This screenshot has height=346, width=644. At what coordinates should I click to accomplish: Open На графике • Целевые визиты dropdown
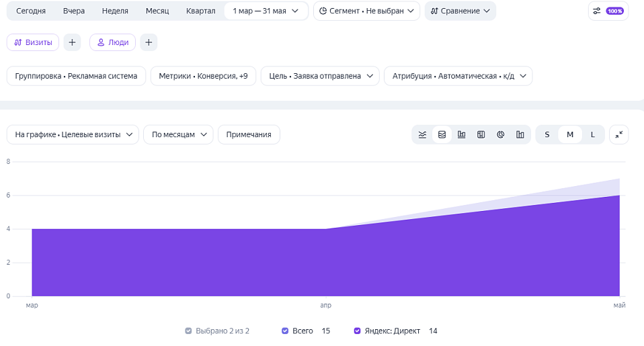[x=73, y=134]
